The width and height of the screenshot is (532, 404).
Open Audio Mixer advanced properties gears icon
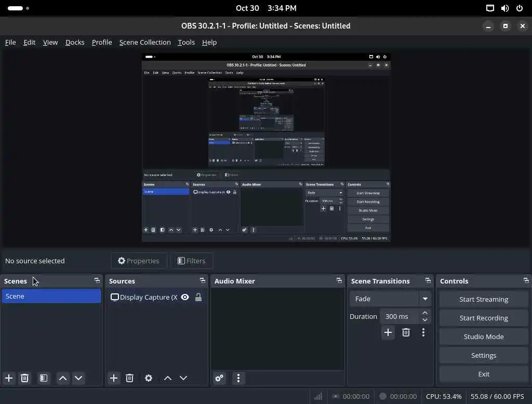[x=220, y=378]
